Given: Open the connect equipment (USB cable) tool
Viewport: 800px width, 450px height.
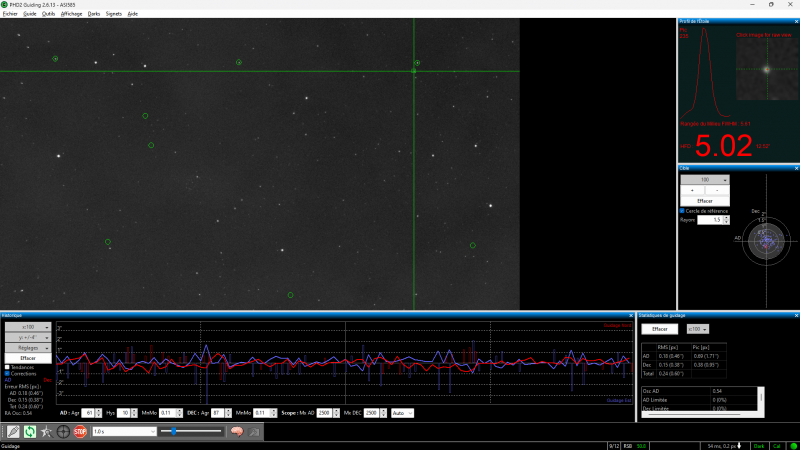Looking at the screenshot, I should pyautogui.click(x=13, y=432).
